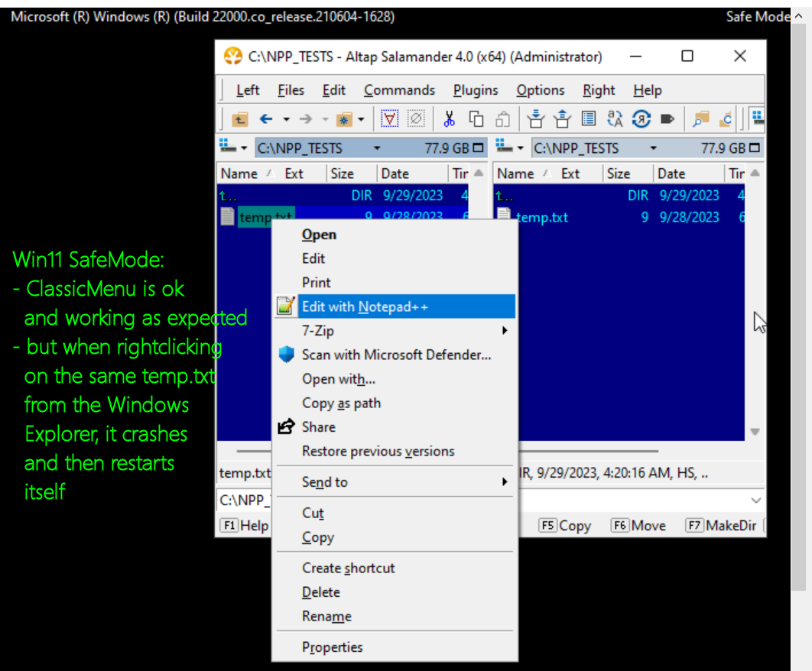
Task: Choose Scan with Microsoft Defender
Action: pyautogui.click(x=395, y=355)
